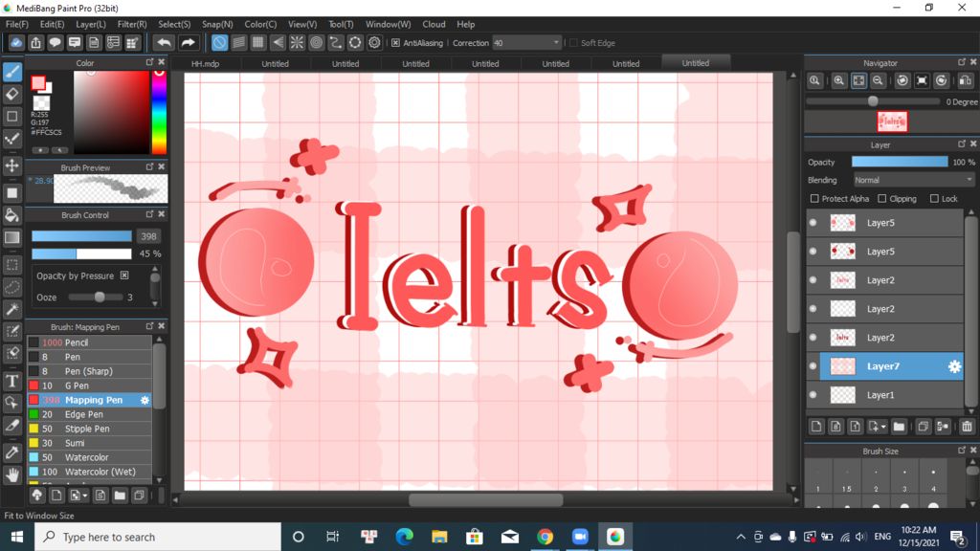The width and height of the screenshot is (980, 551).
Task: Select the Gradient tool
Action: click(12, 237)
